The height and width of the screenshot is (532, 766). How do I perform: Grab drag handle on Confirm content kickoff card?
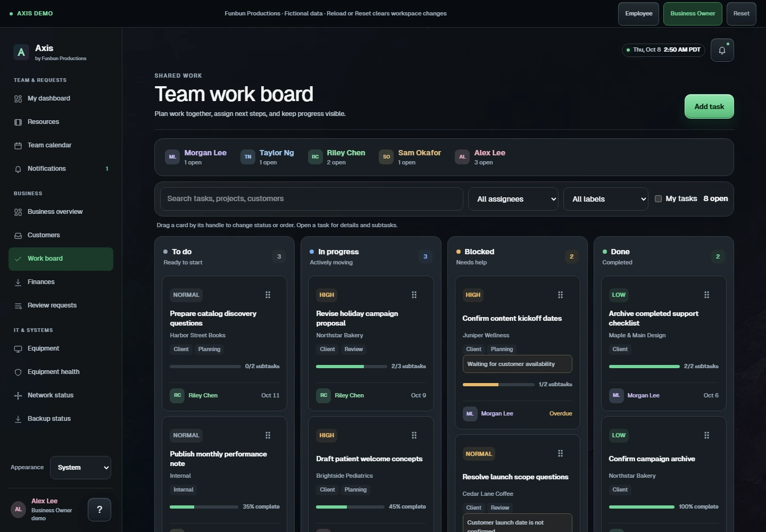[x=561, y=295]
